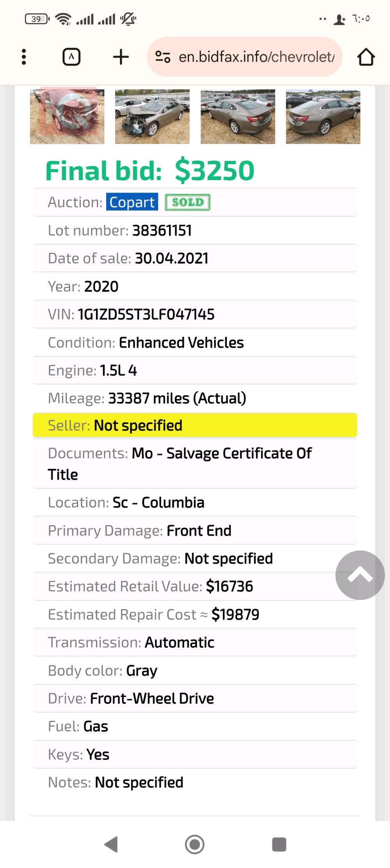Click the green SOLD badge
Screen dimensions: 390x868
[188, 202]
